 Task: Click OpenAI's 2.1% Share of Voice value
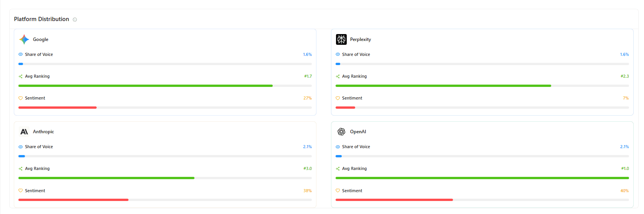pyautogui.click(x=624, y=147)
